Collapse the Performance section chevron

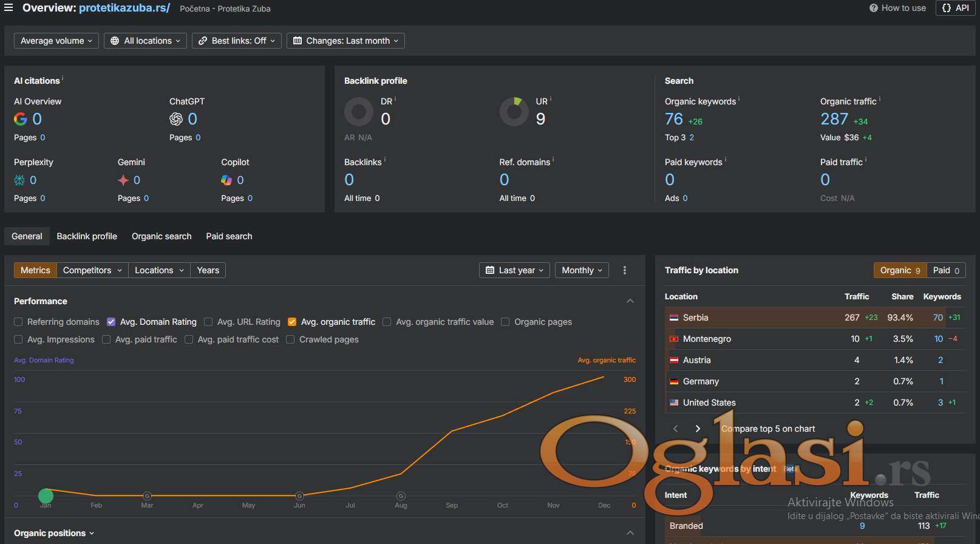(x=630, y=301)
